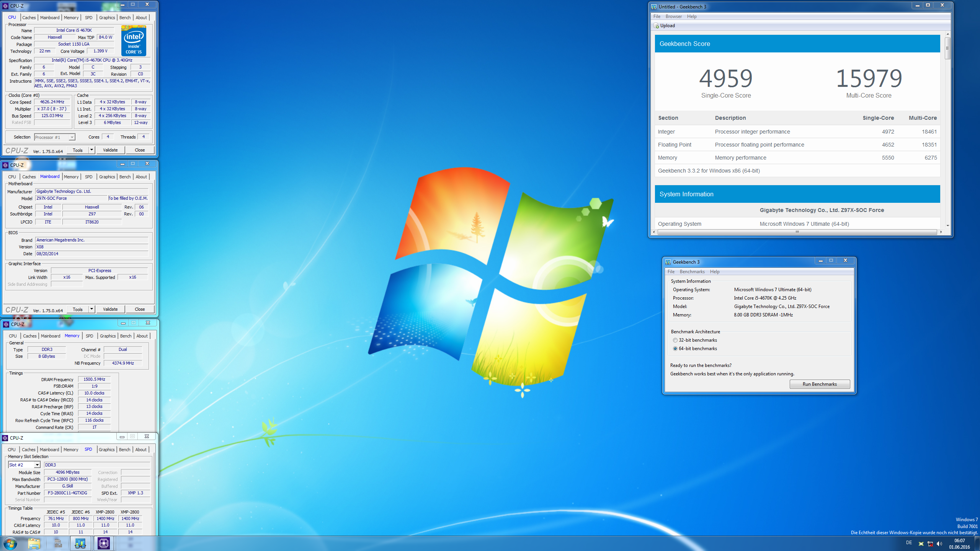
Task: Open CPU tab in CPU-Z Memory window
Action: click(x=13, y=336)
